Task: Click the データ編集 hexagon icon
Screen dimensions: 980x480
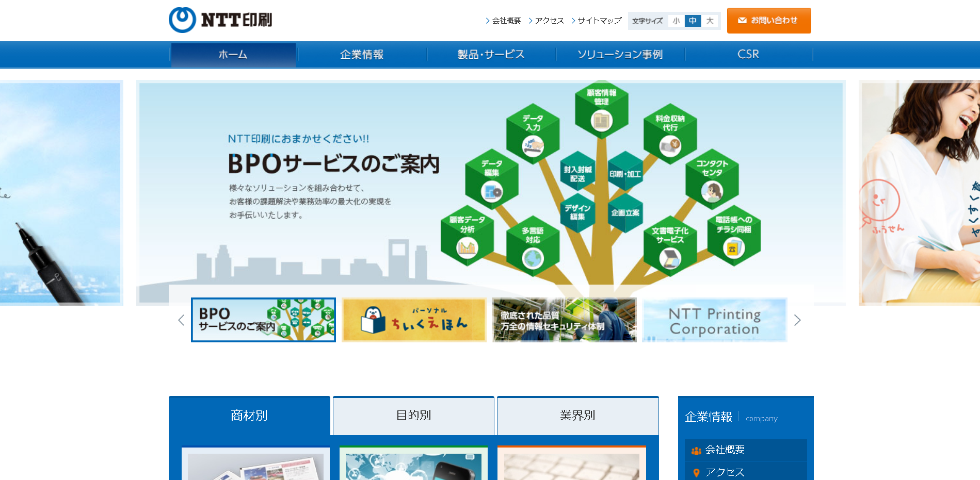Action: [492, 180]
